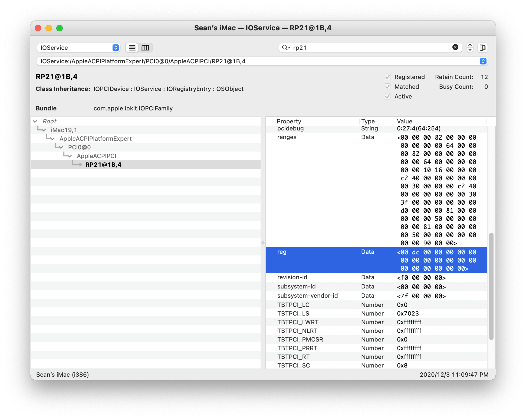This screenshot has width=526, height=420.
Task: Sort by the Value column header
Action: pos(441,121)
